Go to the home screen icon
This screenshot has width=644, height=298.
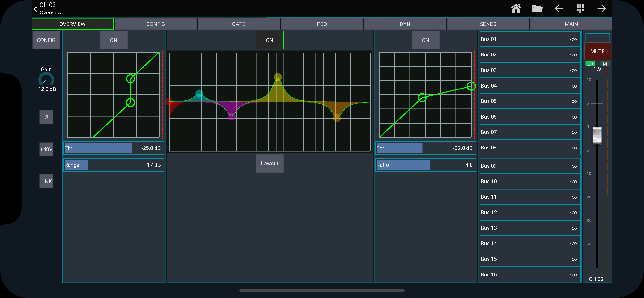click(516, 8)
